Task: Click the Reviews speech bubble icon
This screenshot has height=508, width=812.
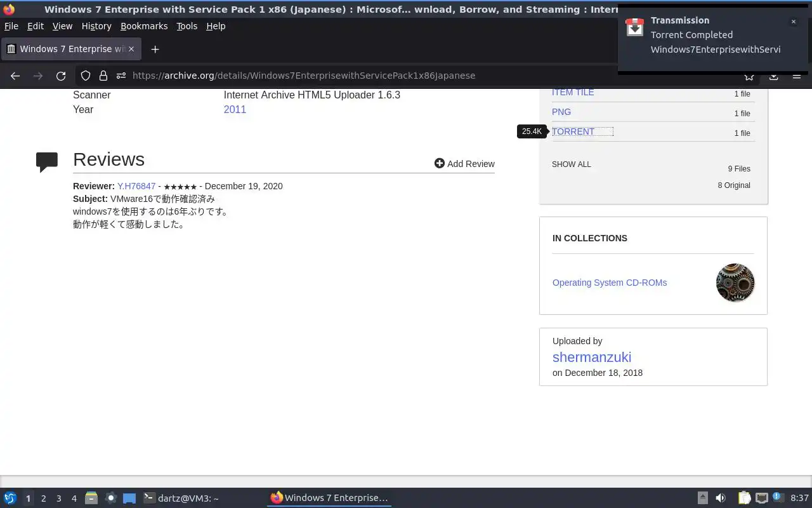Action: [x=47, y=163]
